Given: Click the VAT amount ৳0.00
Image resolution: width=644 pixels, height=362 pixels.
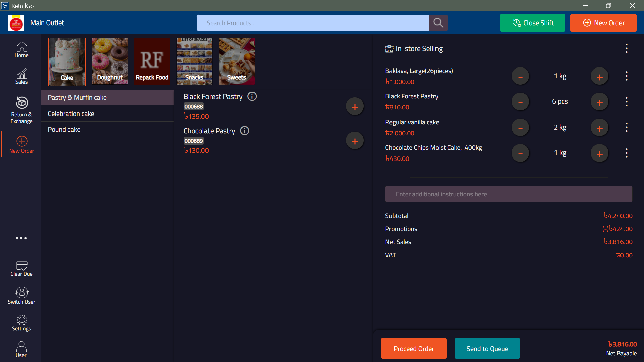Looking at the screenshot, I should 624,255.
